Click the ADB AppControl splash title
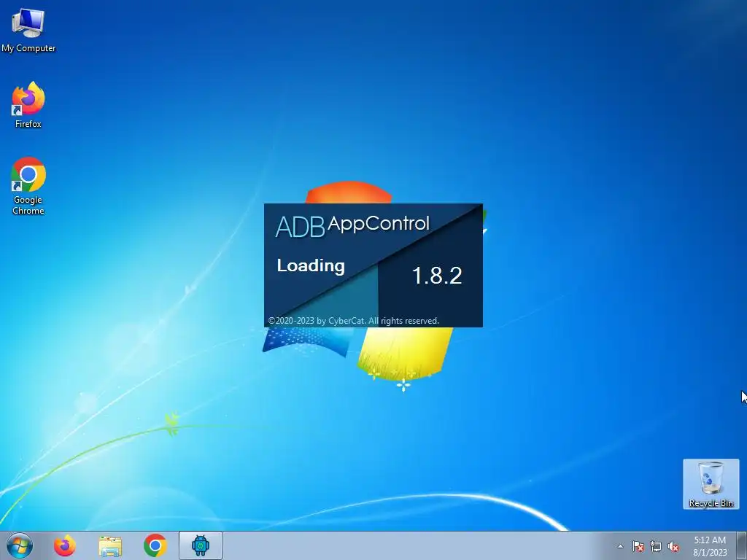This screenshot has width=747, height=560. pyautogui.click(x=352, y=226)
